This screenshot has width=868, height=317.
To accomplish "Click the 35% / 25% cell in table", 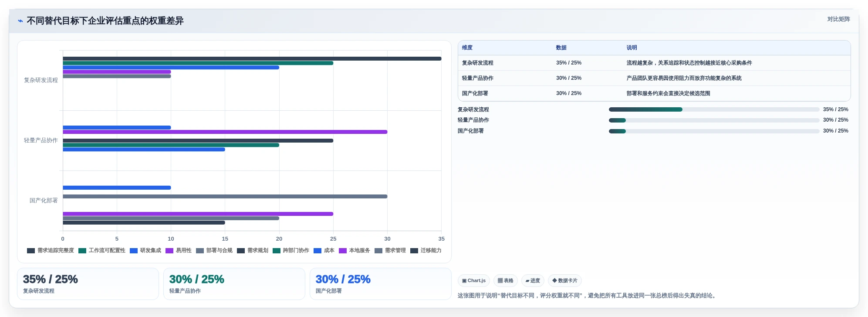I will point(569,63).
